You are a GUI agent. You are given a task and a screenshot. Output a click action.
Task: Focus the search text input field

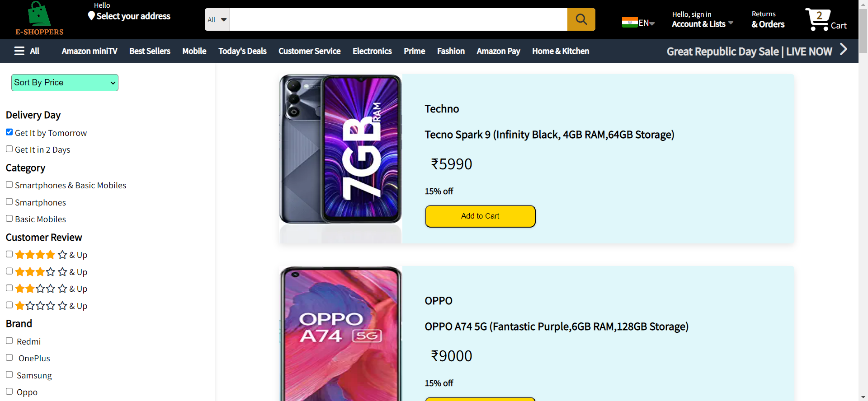pos(398,19)
